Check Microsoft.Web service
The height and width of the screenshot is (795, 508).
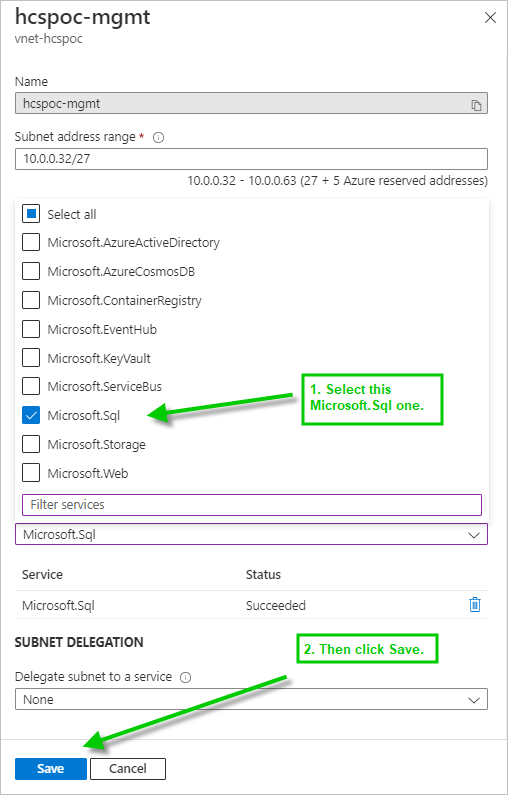[31, 474]
